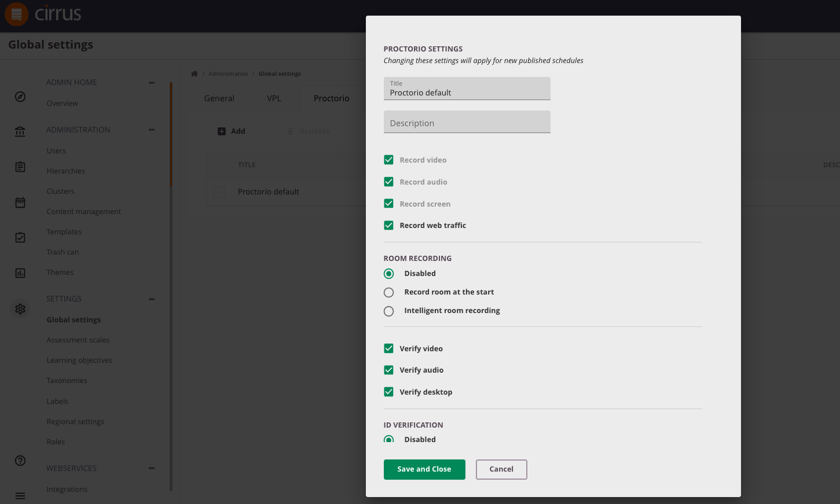Viewport: 840px width, 504px height.
Task: Open Clusters in sidebar menu
Action: (x=60, y=192)
